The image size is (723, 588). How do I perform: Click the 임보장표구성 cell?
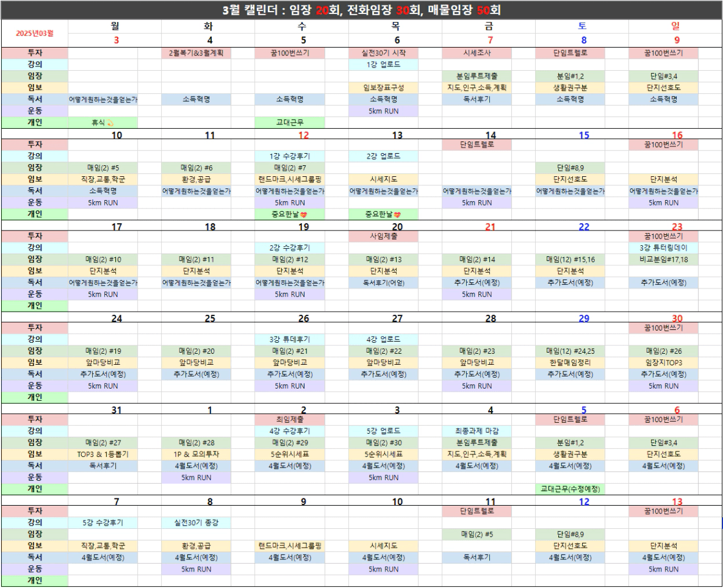[x=383, y=88]
